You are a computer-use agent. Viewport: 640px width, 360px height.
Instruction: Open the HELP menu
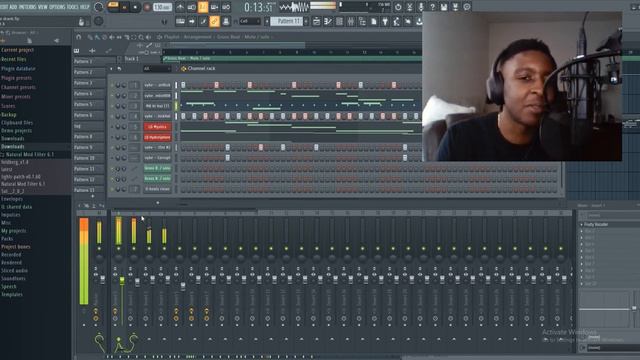tap(84, 7)
